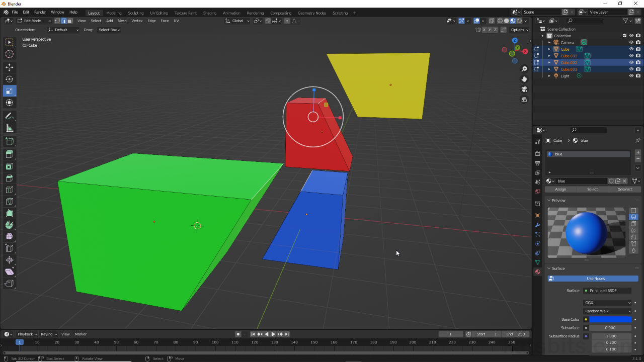Jump to the end frame with the playback control
This screenshot has height=362, width=644.
click(x=287, y=334)
